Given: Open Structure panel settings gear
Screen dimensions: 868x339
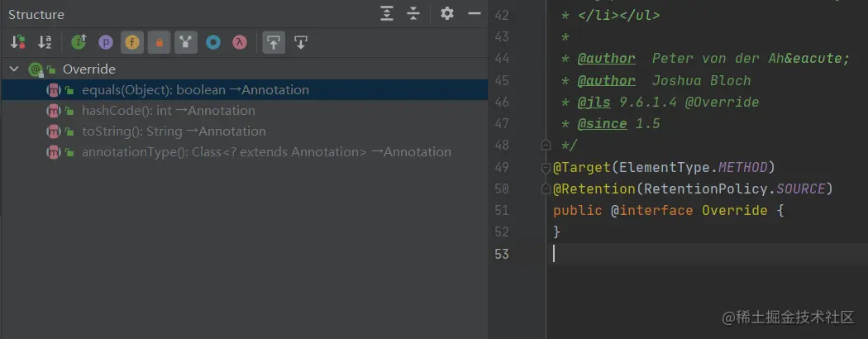Looking at the screenshot, I should tap(447, 14).
